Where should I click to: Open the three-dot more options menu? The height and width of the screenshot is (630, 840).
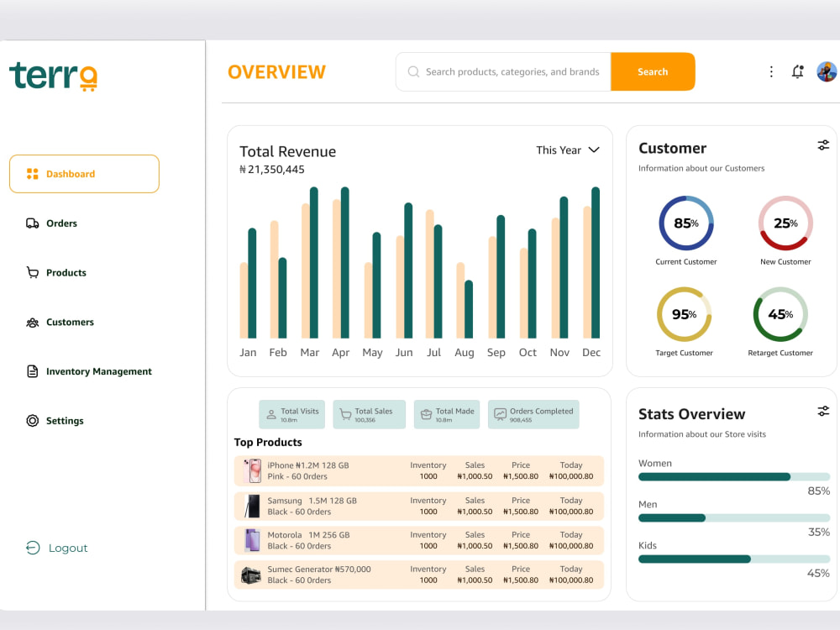771,71
